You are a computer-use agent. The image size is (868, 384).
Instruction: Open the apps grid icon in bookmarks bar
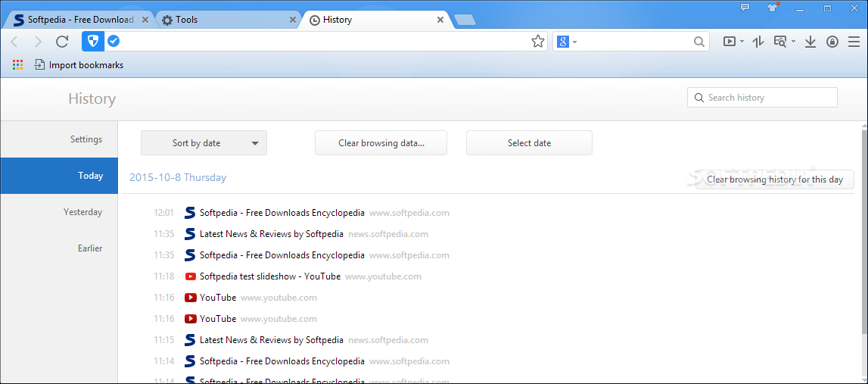click(x=17, y=65)
